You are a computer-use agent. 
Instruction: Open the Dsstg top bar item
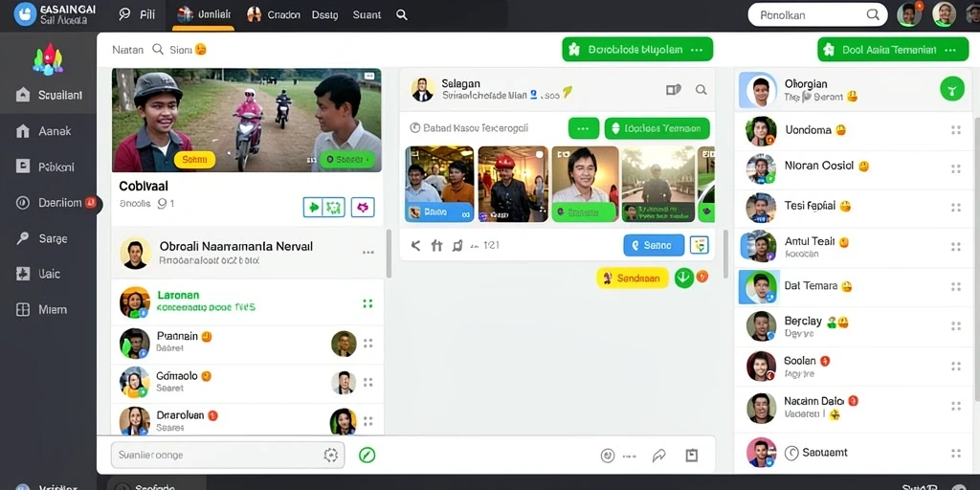(324, 15)
